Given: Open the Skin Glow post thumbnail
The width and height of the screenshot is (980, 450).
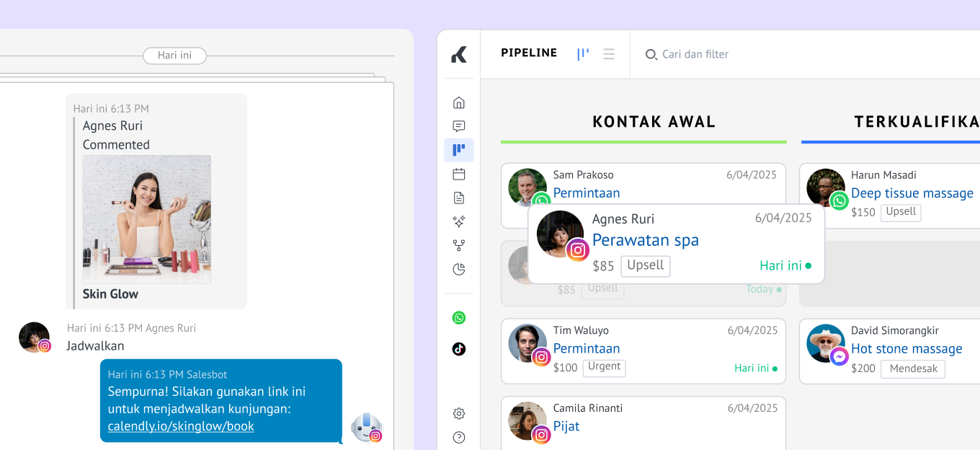Looking at the screenshot, I should click(146, 219).
